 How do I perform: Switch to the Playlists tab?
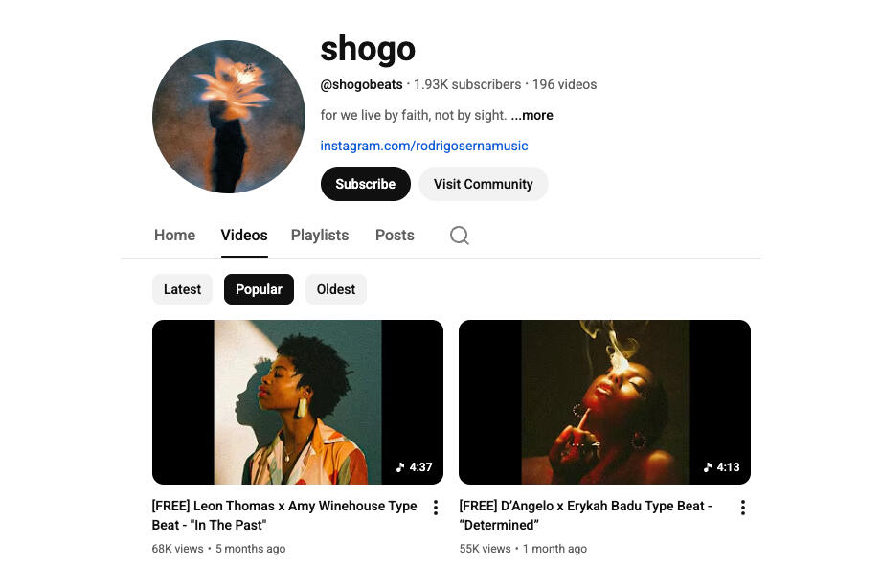pos(320,236)
